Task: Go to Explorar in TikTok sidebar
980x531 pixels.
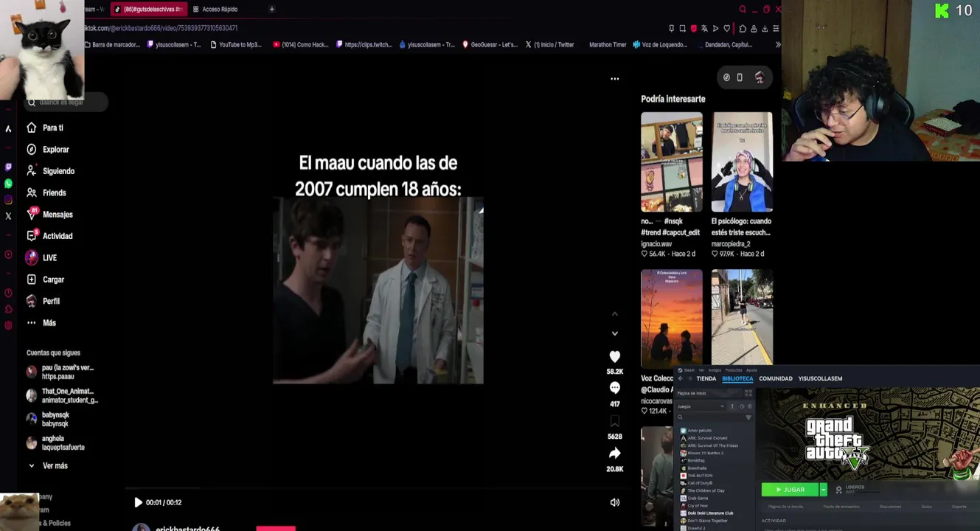Action: pyautogui.click(x=47, y=149)
